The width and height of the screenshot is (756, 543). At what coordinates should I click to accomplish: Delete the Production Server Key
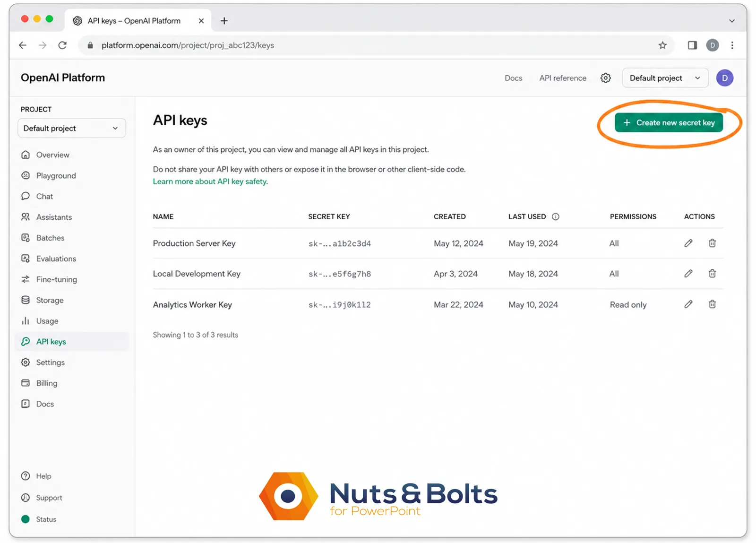pos(712,243)
